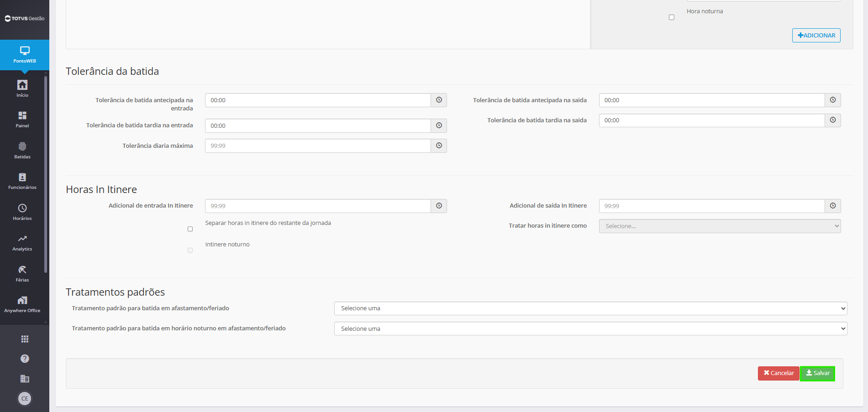Open the Horários section
Screen dimensions: 868x412
[22, 212]
